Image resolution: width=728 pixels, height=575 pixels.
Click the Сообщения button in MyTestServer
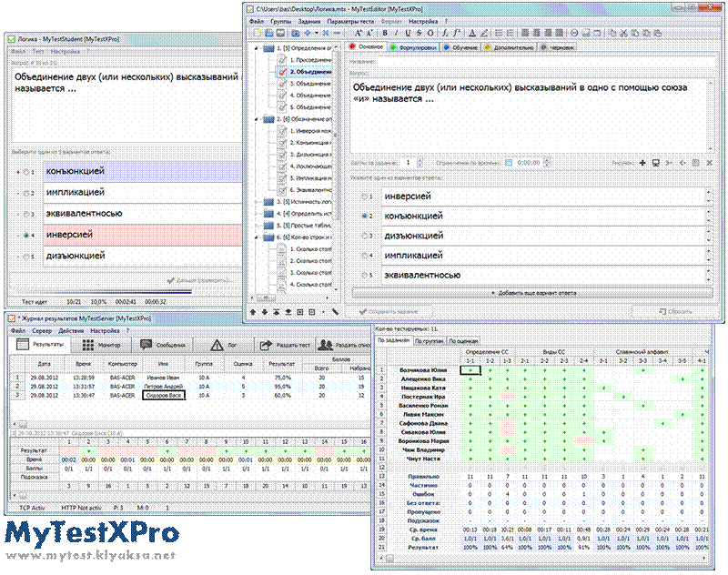tap(163, 345)
